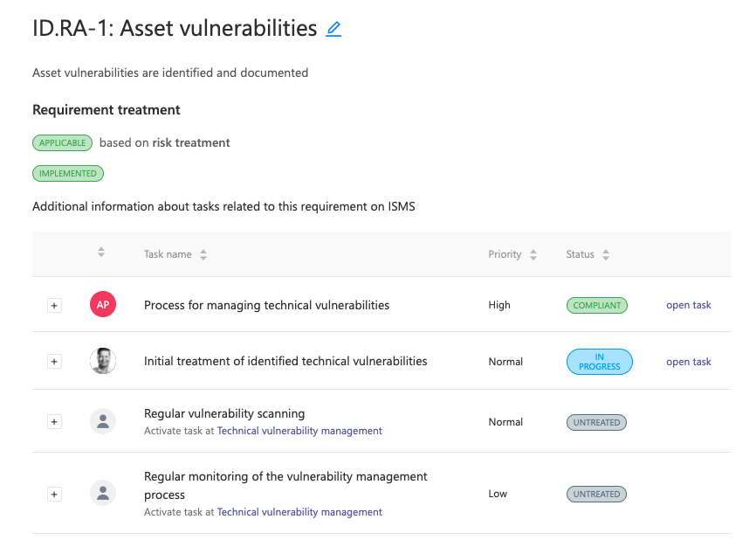Screen dimensions: 756x540
Task: Sort by the unnamed avatar column arrows
Action: (x=101, y=252)
